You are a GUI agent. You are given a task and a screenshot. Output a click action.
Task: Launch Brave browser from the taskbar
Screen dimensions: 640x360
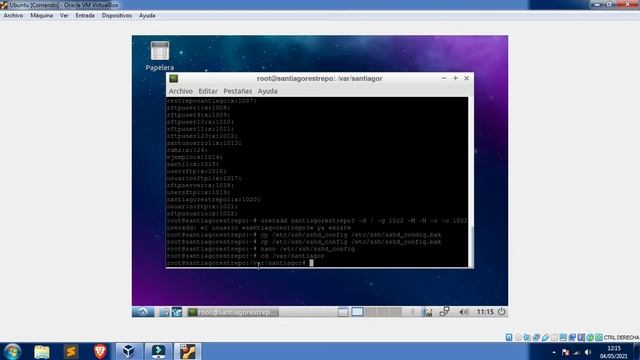(x=100, y=351)
